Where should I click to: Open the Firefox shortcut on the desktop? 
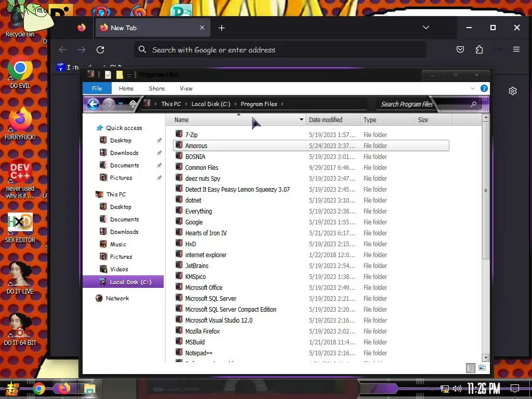pyautogui.click(x=20, y=124)
